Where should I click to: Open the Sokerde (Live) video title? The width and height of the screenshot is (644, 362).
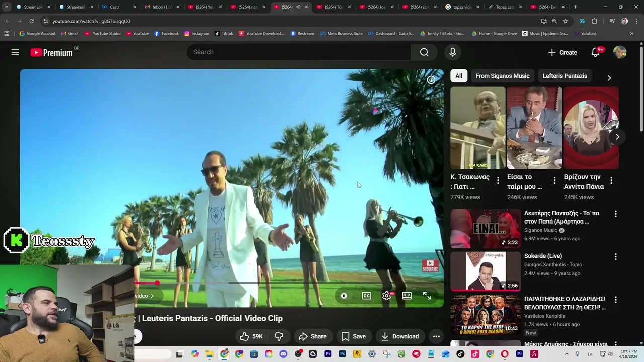coord(543,256)
